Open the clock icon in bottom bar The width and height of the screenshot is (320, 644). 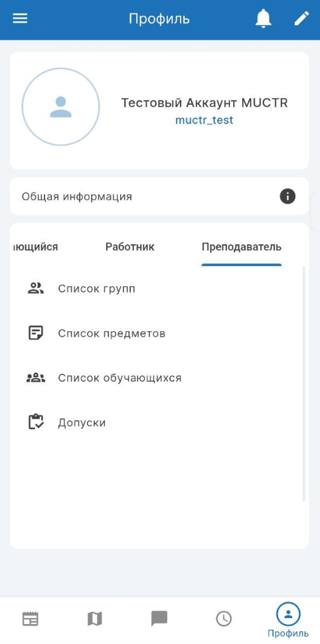click(224, 619)
